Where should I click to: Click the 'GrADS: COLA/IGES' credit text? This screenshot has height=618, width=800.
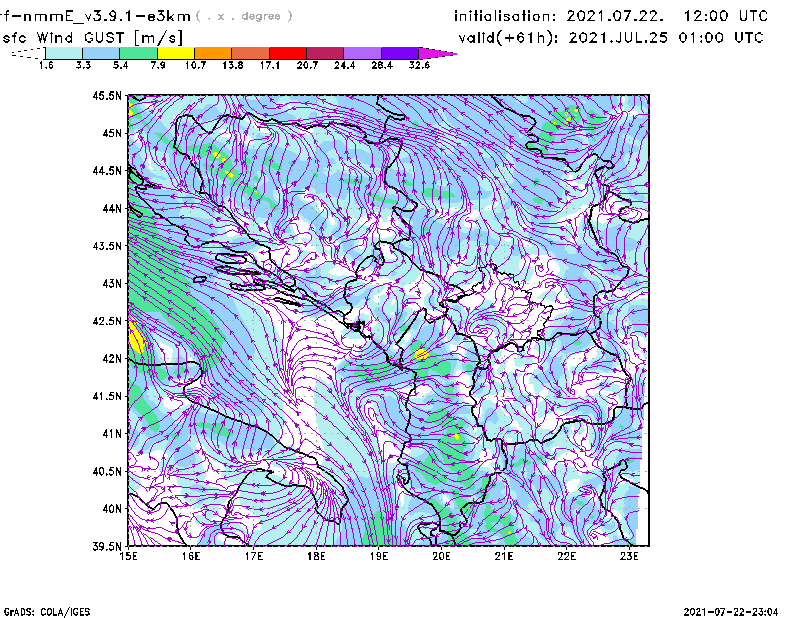point(47,612)
